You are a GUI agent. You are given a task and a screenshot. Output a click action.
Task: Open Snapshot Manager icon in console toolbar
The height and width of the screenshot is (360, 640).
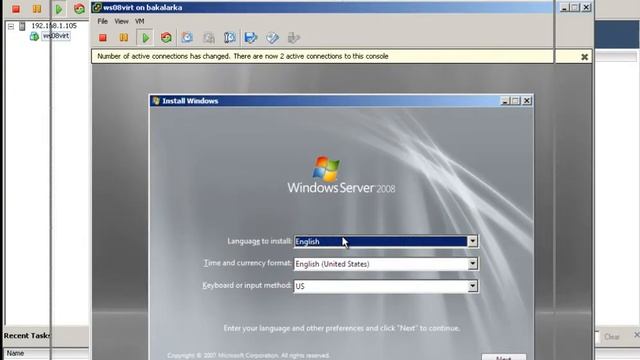point(230,38)
